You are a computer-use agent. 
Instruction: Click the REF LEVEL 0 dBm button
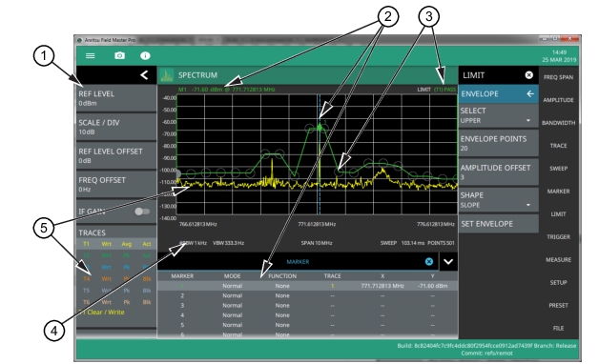click(x=116, y=98)
